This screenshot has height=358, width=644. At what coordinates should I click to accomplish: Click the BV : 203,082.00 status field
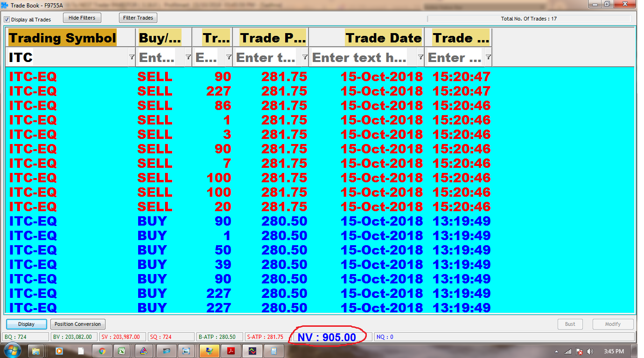74,337
